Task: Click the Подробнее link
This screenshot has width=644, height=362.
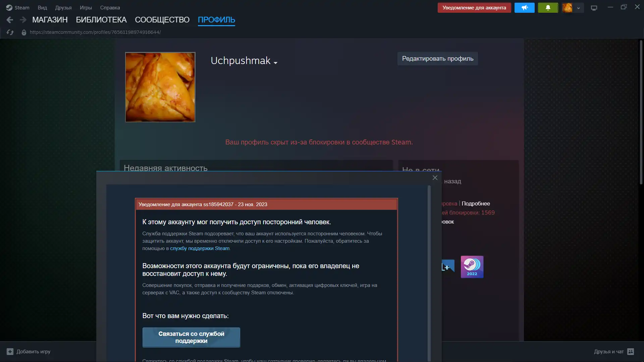Action: click(476, 203)
